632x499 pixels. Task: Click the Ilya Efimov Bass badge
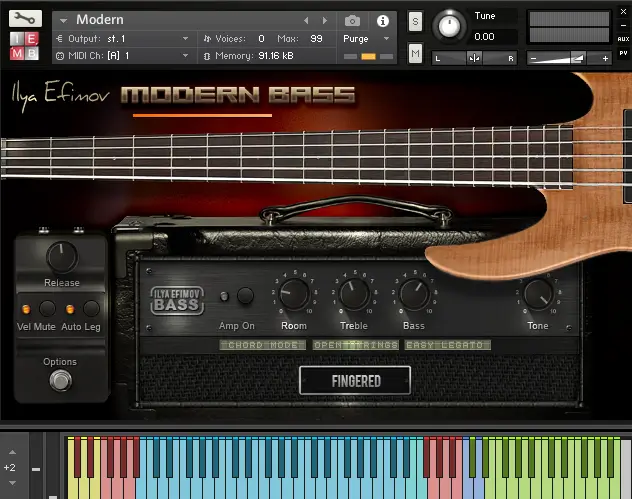[177, 301]
